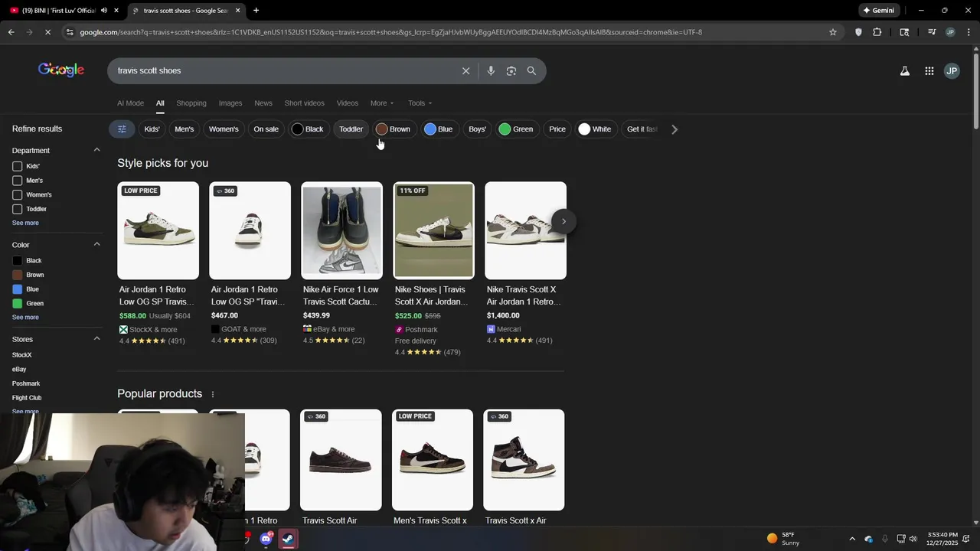View site information icon in address bar
Viewport: 980px width, 551px height.
pyautogui.click(x=70, y=32)
